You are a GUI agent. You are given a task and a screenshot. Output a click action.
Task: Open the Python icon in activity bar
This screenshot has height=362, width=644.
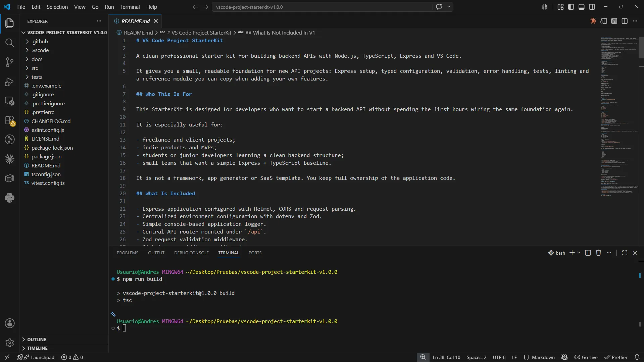point(9,198)
